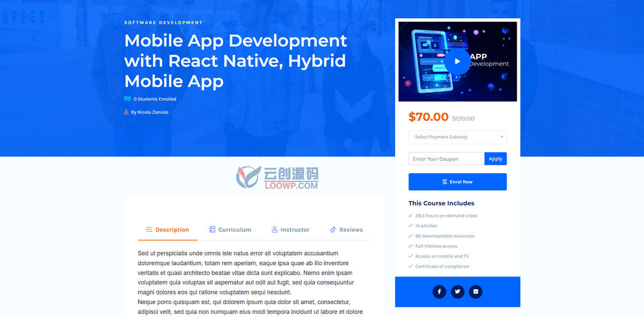This screenshot has width=644, height=317.
Task: Click the instructor person icon beside Nicolo Zaniolo
Action: click(127, 112)
